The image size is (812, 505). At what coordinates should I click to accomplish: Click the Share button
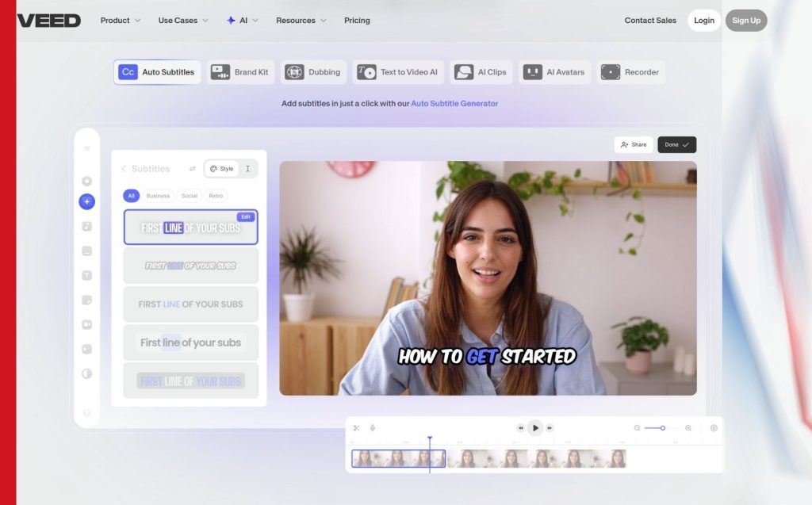634,144
